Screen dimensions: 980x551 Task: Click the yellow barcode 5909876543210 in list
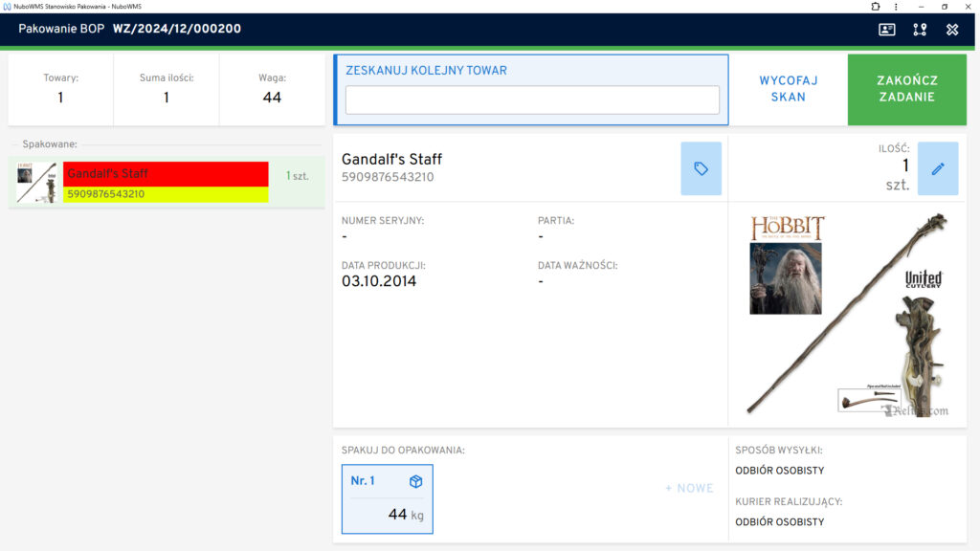[165, 194]
